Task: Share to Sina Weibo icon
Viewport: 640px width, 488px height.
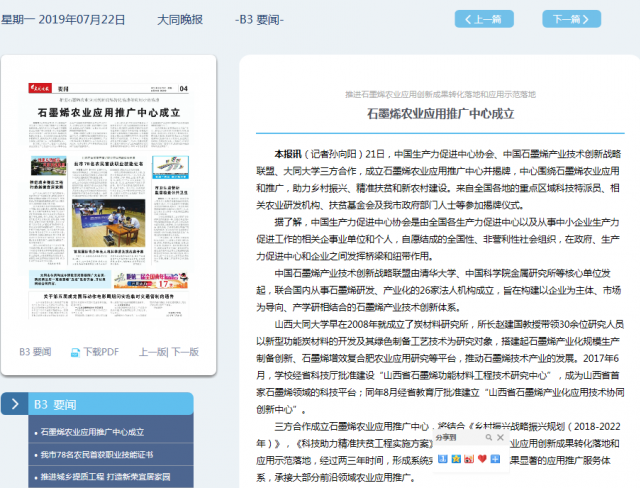Action: (469, 459)
